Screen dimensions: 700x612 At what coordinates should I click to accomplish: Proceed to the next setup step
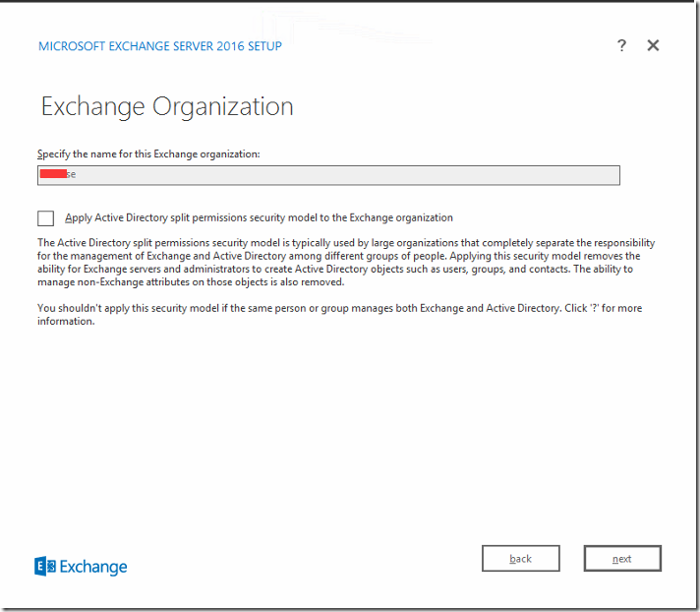click(622, 559)
